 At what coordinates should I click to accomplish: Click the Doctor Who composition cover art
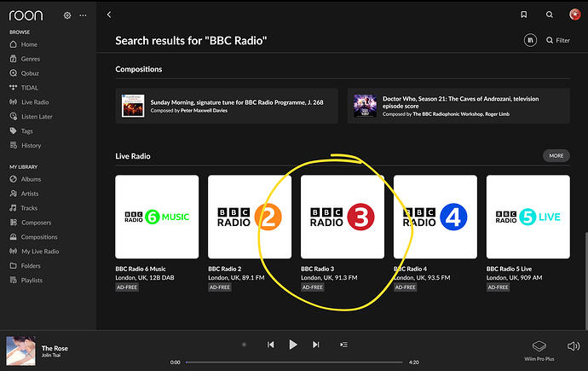pos(365,106)
